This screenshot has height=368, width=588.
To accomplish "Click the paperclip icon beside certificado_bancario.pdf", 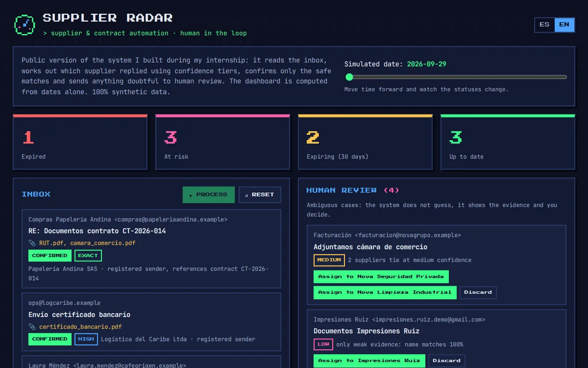I will [32, 327].
